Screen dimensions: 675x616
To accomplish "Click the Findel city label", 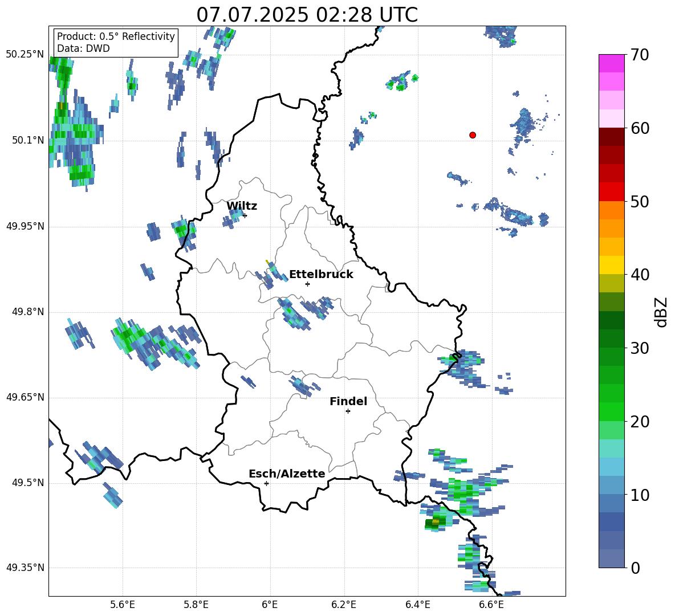I will (x=348, y=401).
